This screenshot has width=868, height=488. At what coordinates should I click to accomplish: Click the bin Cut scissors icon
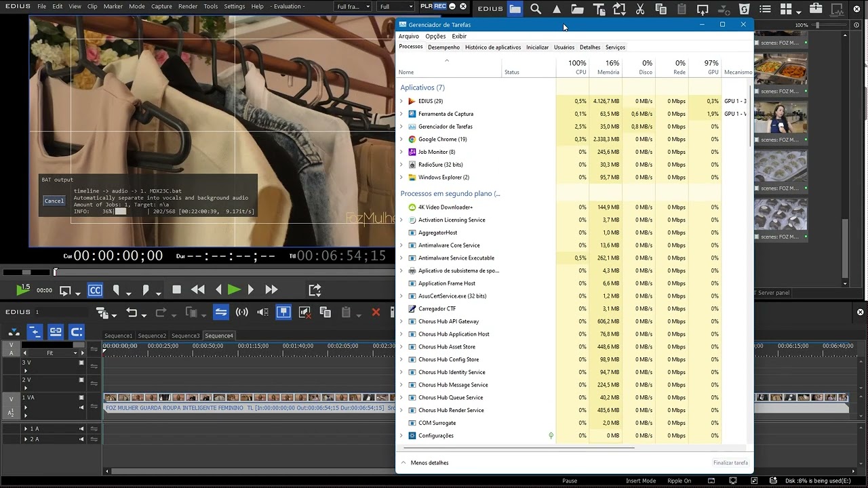coord(639,9)
